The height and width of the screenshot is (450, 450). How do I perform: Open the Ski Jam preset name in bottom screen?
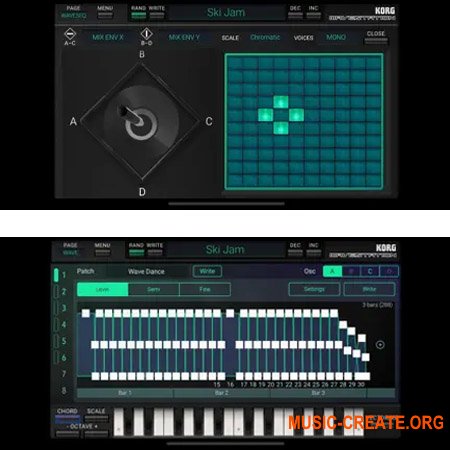(x=225, y=250)
